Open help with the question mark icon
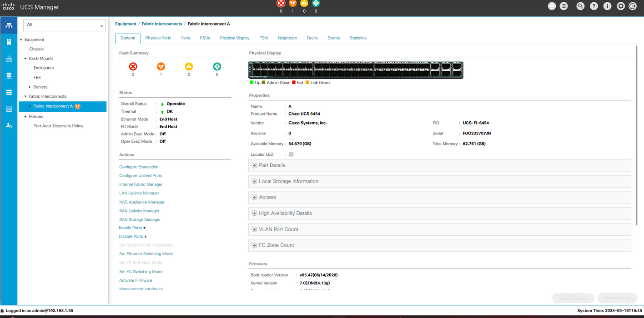The width and height of the screenshot is (644, 318). coord(594,6)
